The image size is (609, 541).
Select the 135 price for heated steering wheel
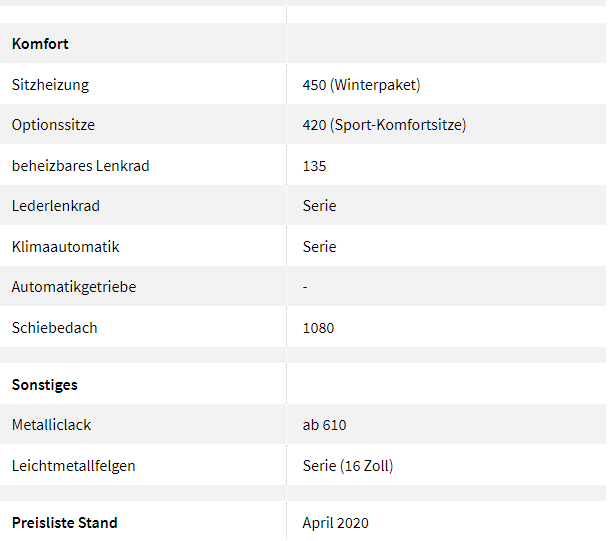pos(314,166)
